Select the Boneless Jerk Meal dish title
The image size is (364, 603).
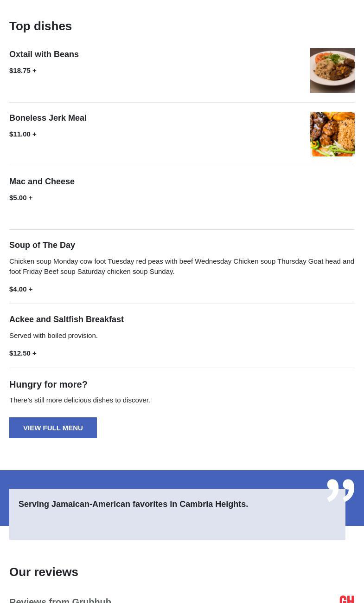pyautogui.click(x=48, y=118)
